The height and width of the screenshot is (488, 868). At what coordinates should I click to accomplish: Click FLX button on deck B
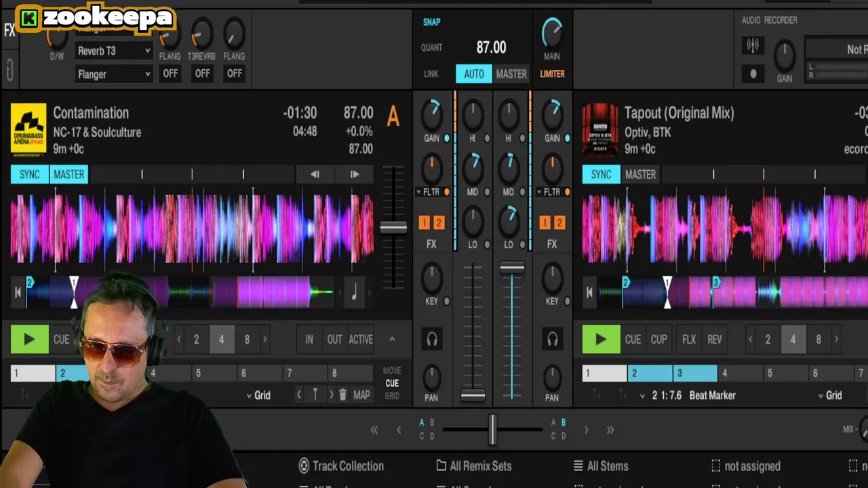(689, 340)
